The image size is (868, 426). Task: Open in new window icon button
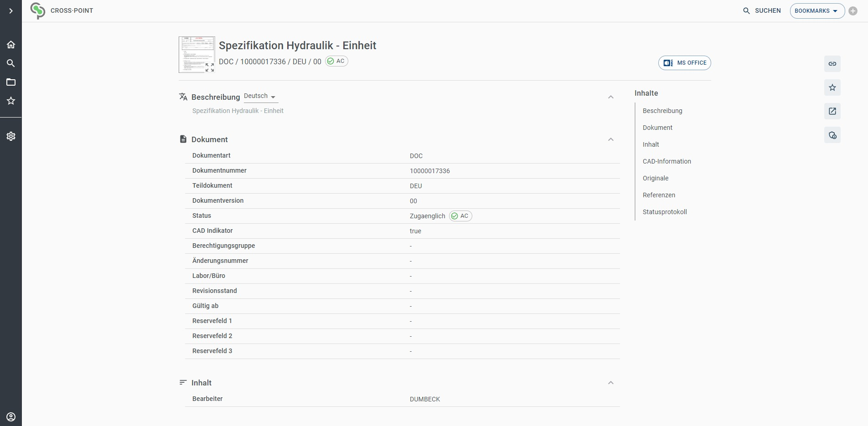click(832, 111)
